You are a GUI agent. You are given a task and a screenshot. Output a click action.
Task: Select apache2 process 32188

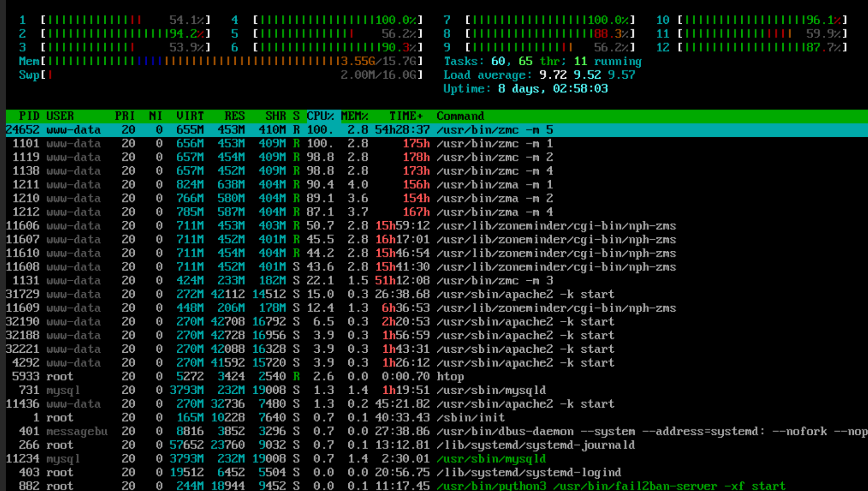pos(436,336)
